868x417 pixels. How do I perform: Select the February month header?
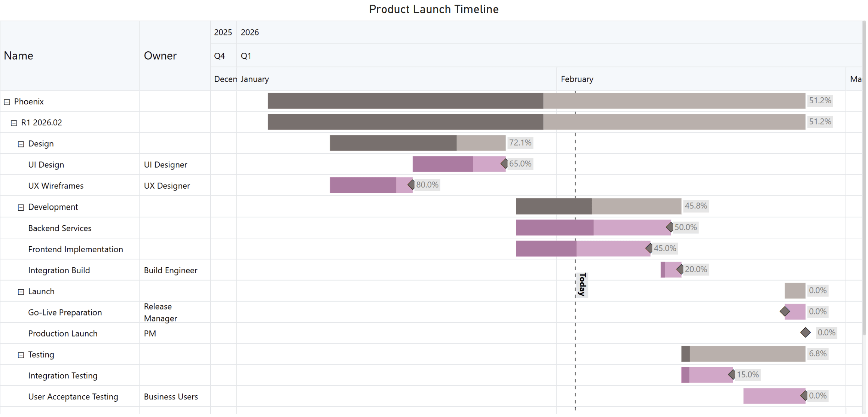(x=577, y=79)
